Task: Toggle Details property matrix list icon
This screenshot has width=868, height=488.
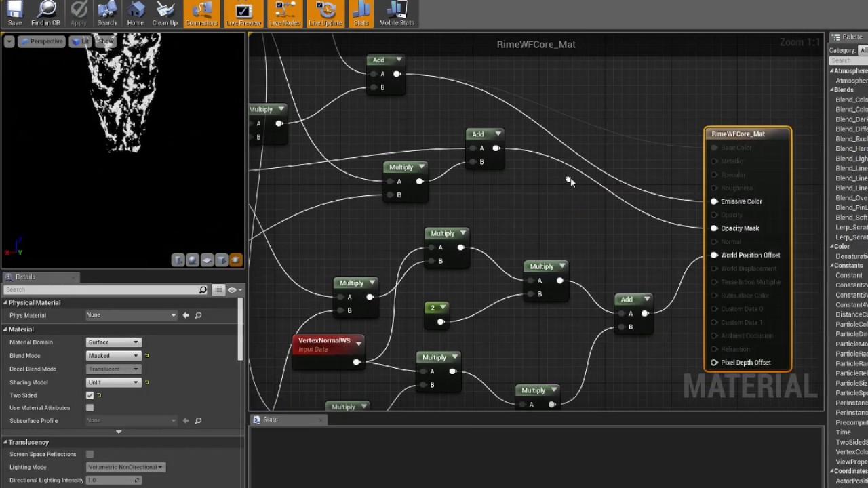Action: pos(218,289)
